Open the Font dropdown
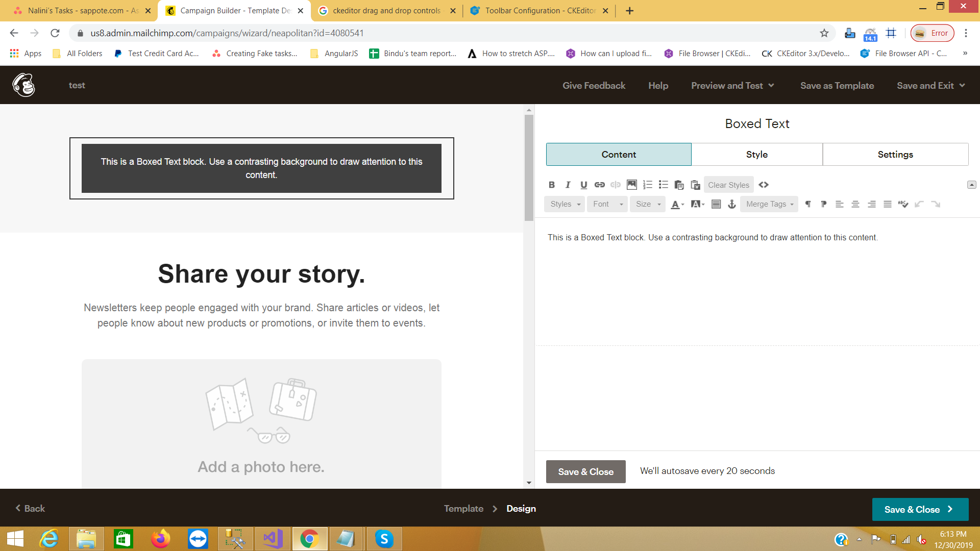 (x=607, y=204)
